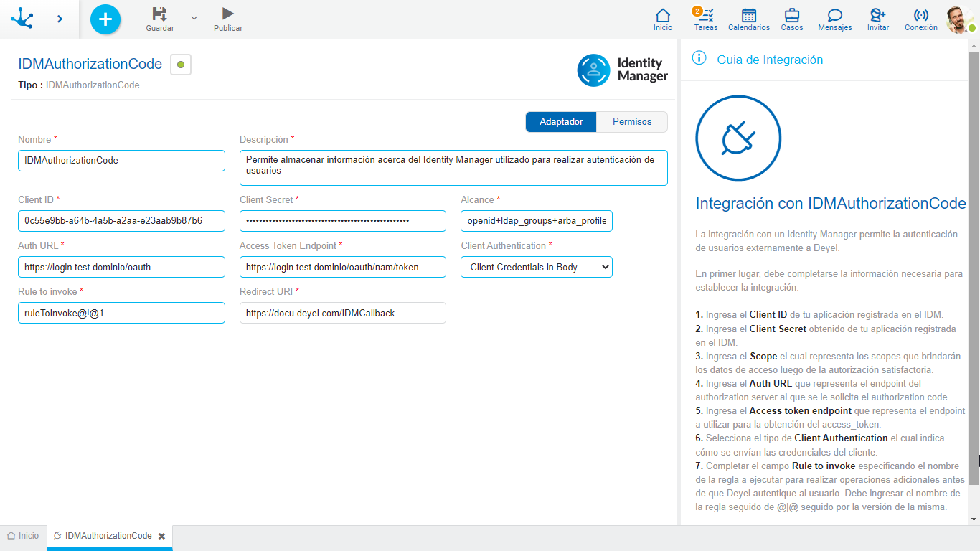The image size is (980, 551).
Task: Open Casos briefcase icon
Action: 792,15
